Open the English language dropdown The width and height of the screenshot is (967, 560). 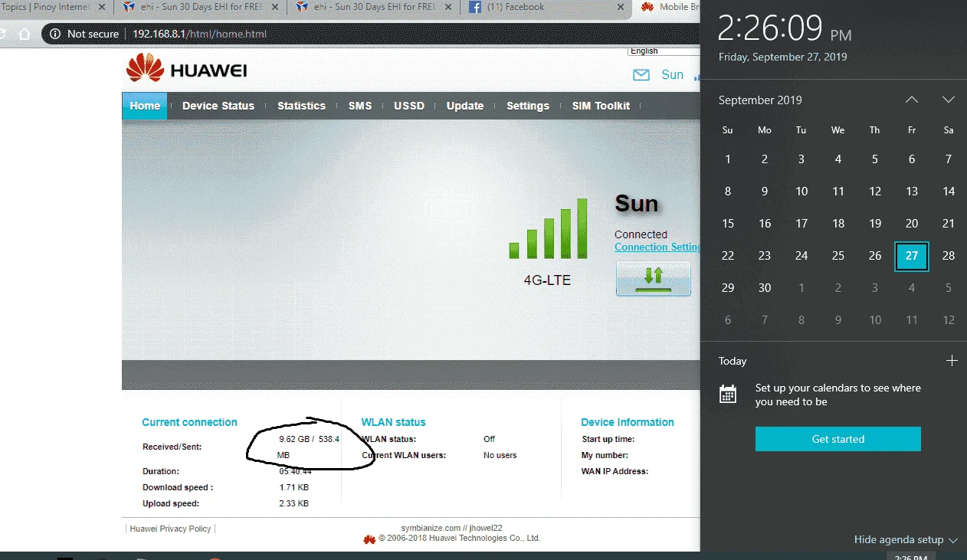[x=664, y=51]
